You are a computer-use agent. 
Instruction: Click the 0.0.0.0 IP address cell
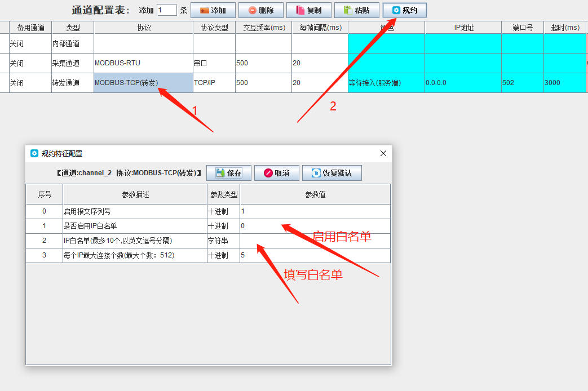click(x=462, y=83)
